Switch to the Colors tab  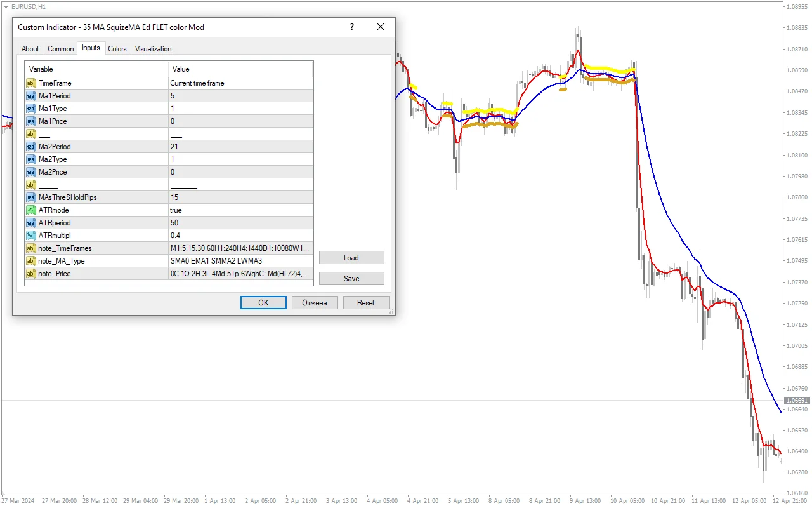[117, 48]
